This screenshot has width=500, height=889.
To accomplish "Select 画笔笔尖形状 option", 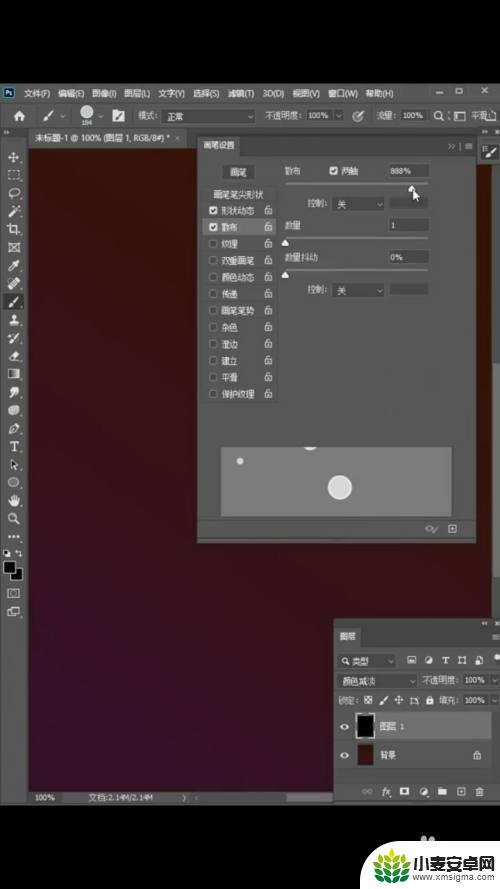I will [x=238, y=194].
